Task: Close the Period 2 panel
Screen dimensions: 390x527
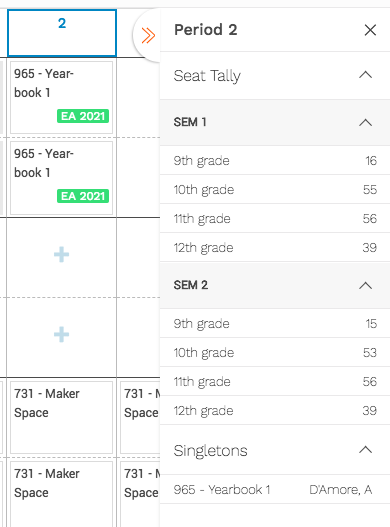Action: tap(370, 30)
